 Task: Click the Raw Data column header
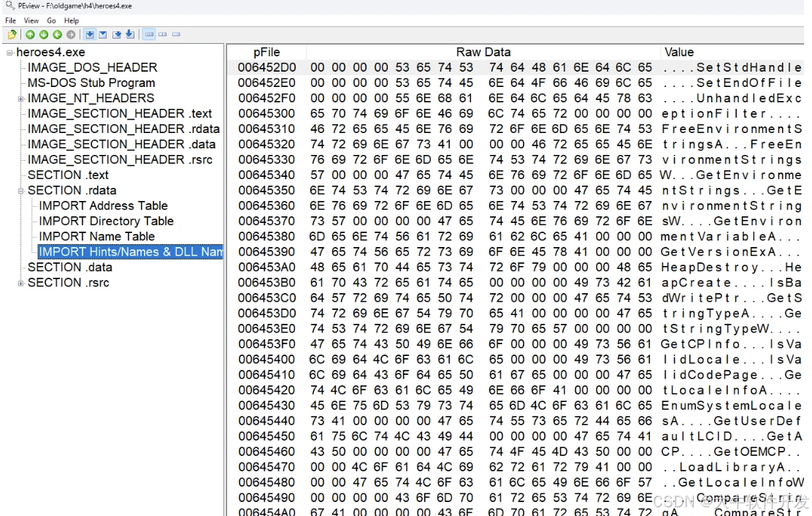click(483, 53)
